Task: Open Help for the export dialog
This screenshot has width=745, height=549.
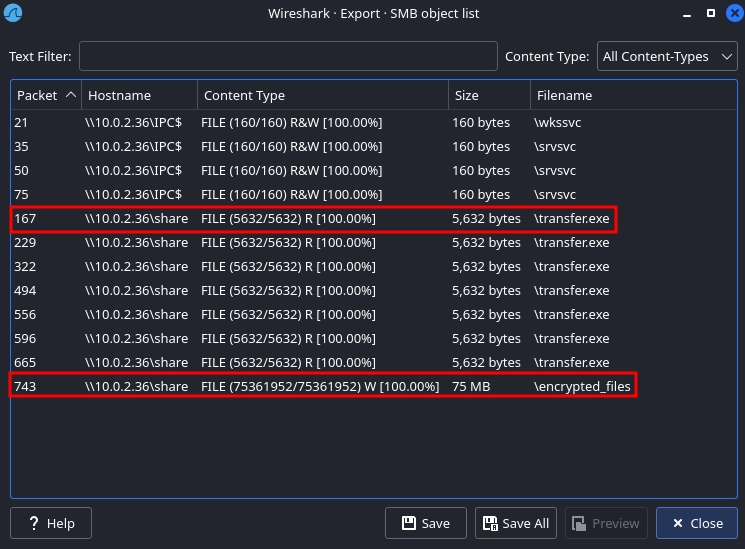Action: pos(50,523)
